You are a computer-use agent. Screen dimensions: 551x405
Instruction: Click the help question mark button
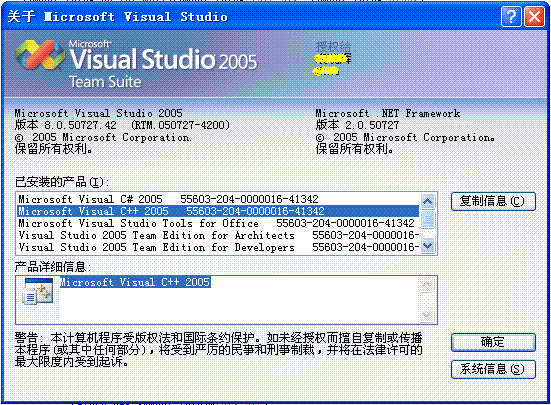511,17
